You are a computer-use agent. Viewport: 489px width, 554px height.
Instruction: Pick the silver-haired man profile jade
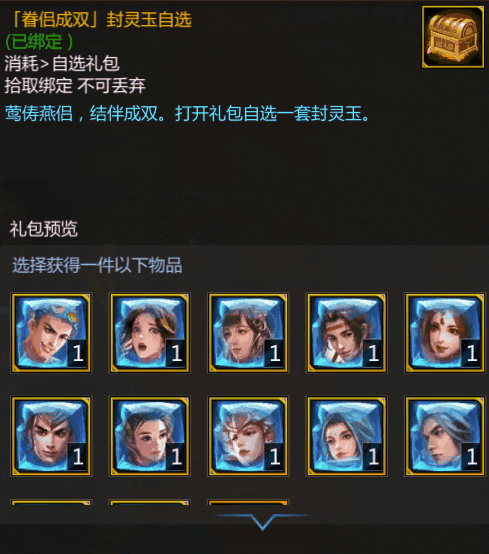445,436
